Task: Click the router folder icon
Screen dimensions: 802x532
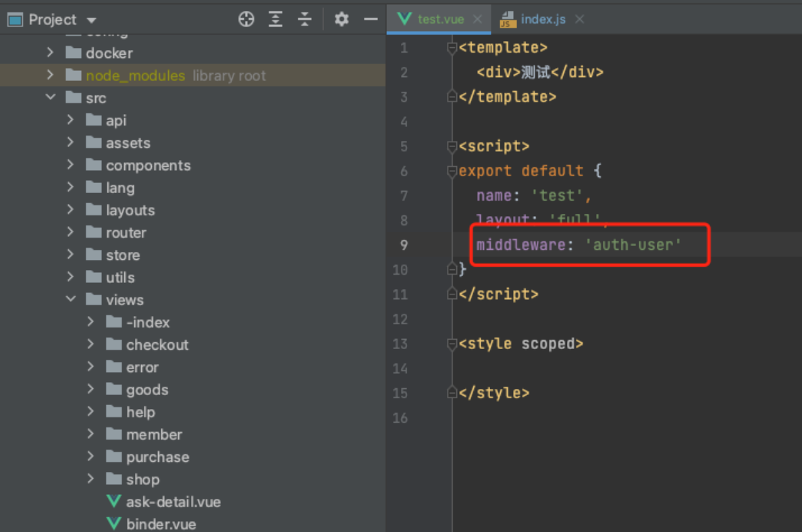Action: point(94,232)
